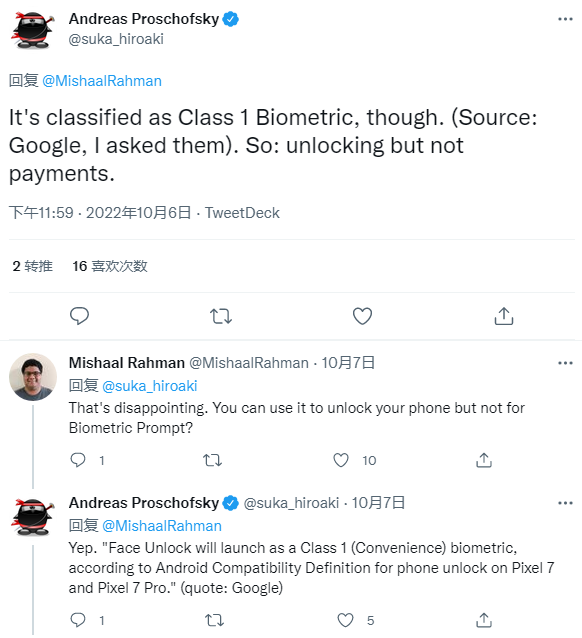
Task: View the 16 likes list
Action: click(x=110, y=266)
